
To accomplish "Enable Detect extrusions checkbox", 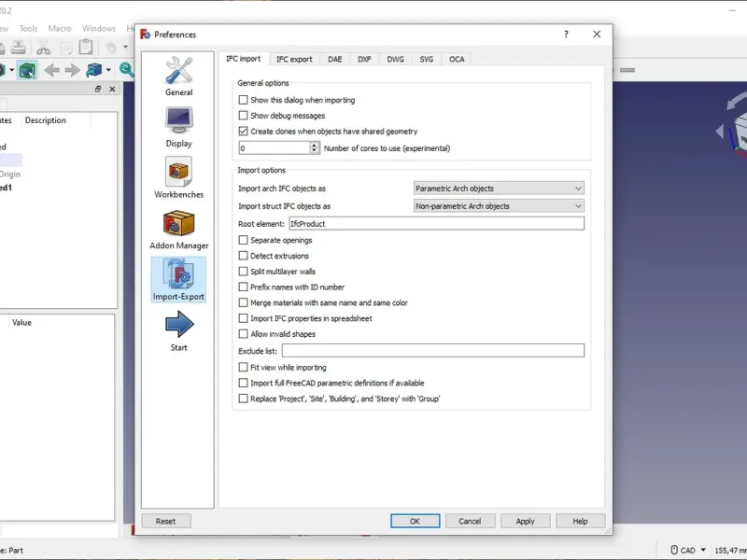I will (243, 256).
